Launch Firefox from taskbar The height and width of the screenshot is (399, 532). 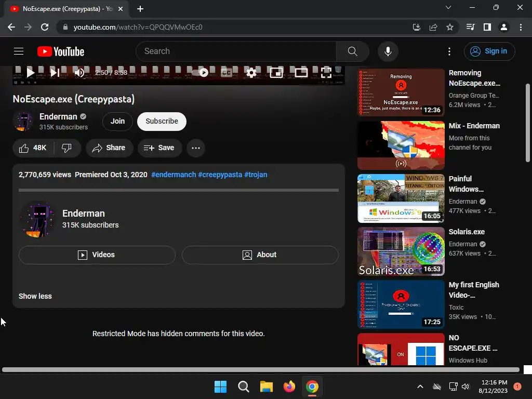pyautogui.click(x=289, y=387)
